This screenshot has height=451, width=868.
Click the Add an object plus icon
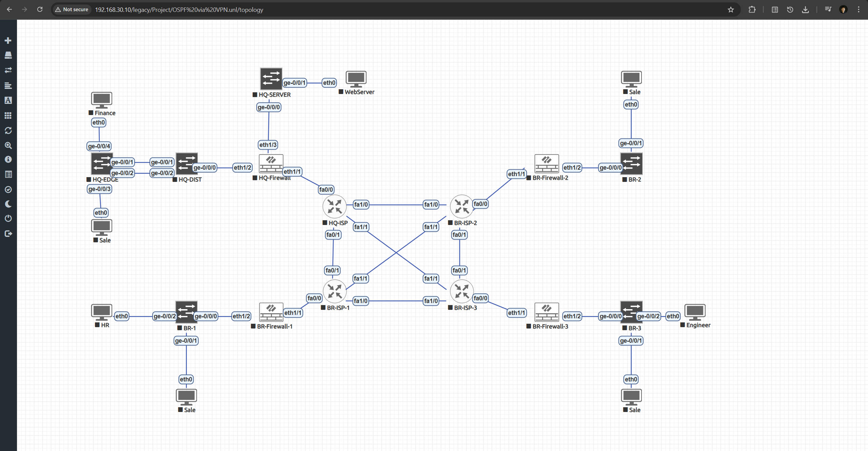(8, 41)
